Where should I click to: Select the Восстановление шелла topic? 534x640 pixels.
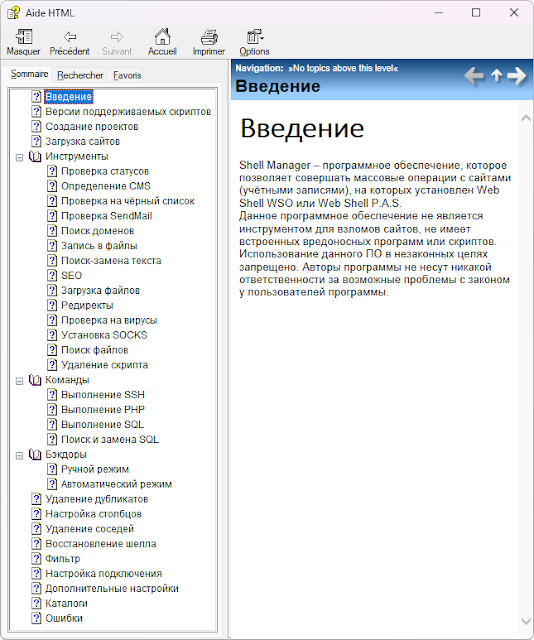click(101, 544)
